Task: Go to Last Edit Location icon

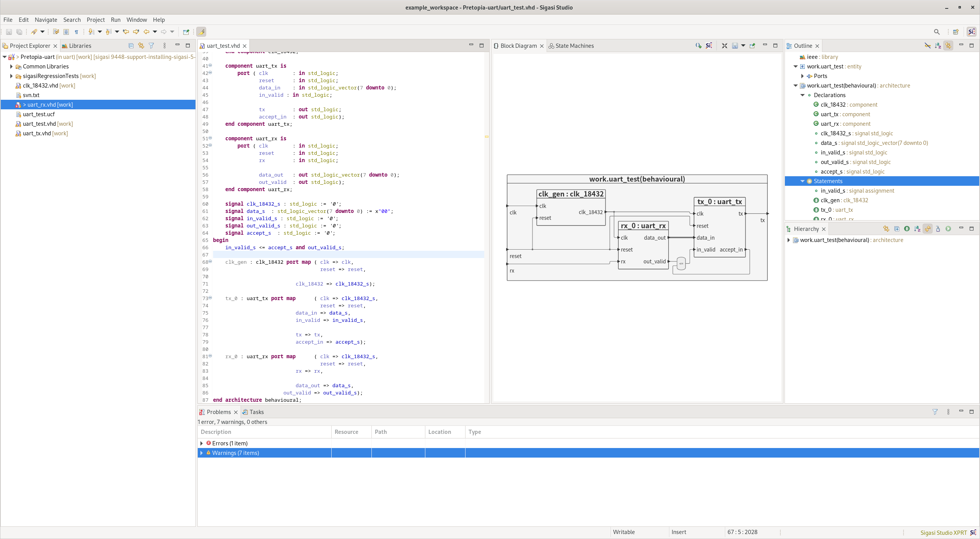Action: coord(125,32)
